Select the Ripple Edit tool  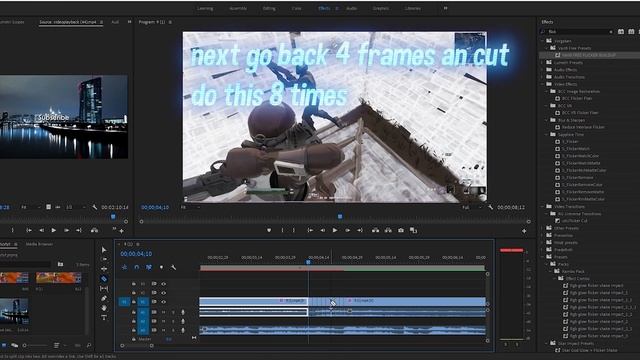[x=104, y=269]
